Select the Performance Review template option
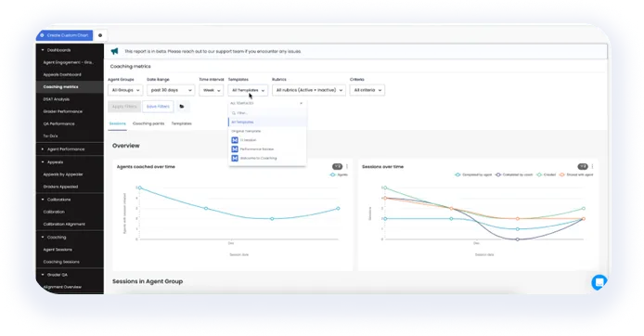This screenshot has width=644, height=336. coord(267,149)
